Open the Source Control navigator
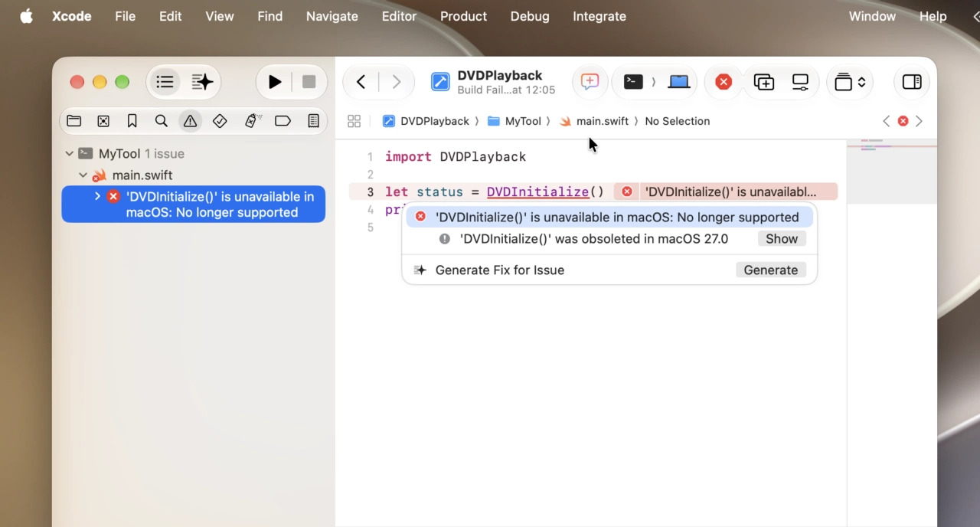The width and height of the screenshot is (980, 527). click(103, 121)
